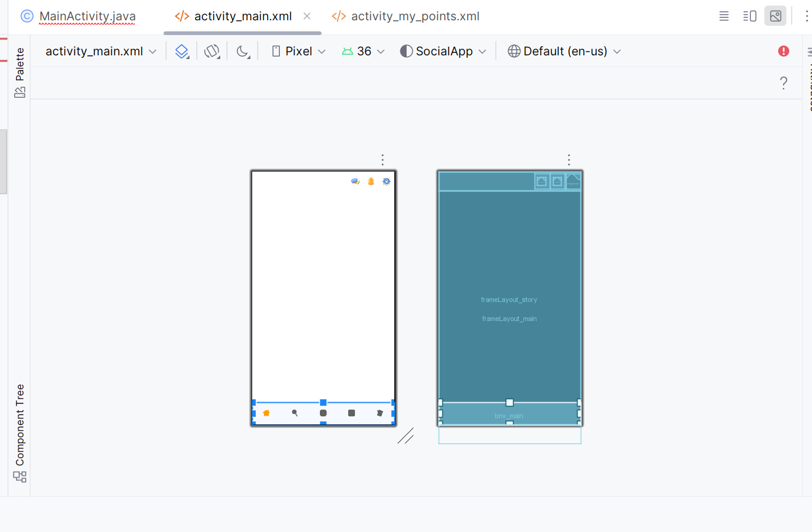Open the Pixel device dropdown
Viewport: 812px width, 532px height.
[299, 51]
